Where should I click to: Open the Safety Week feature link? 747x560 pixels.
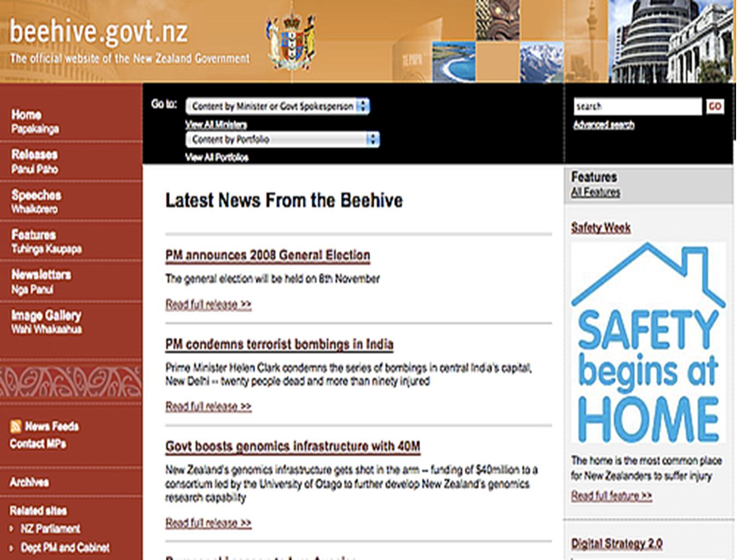(601, 228)
